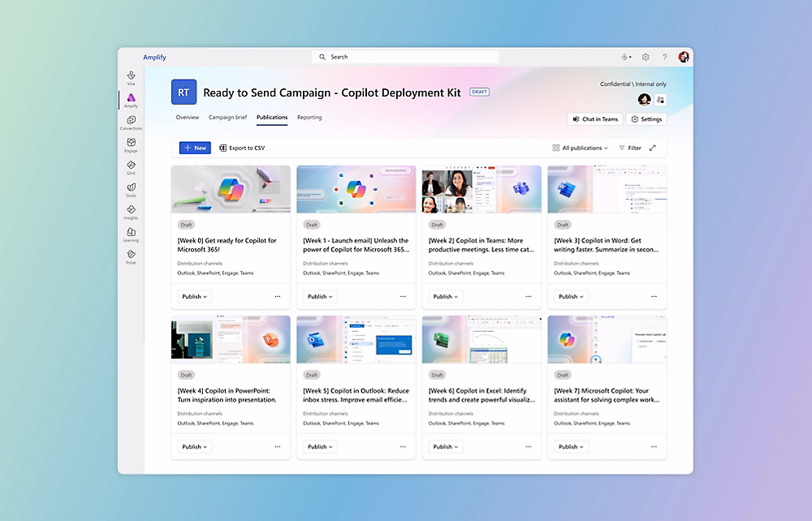812x521 pixels.
Task: Open Week 4 PowerPoint thumbnail
Action: tap(231, 339)
